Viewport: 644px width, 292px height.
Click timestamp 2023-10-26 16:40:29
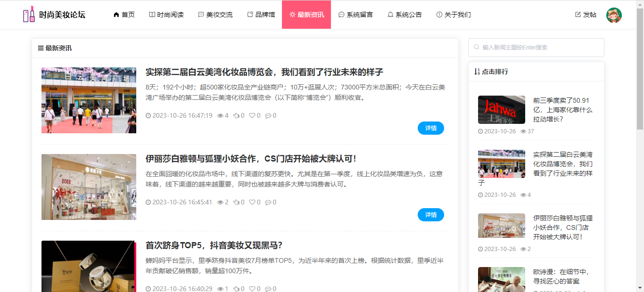pos(182,289)
